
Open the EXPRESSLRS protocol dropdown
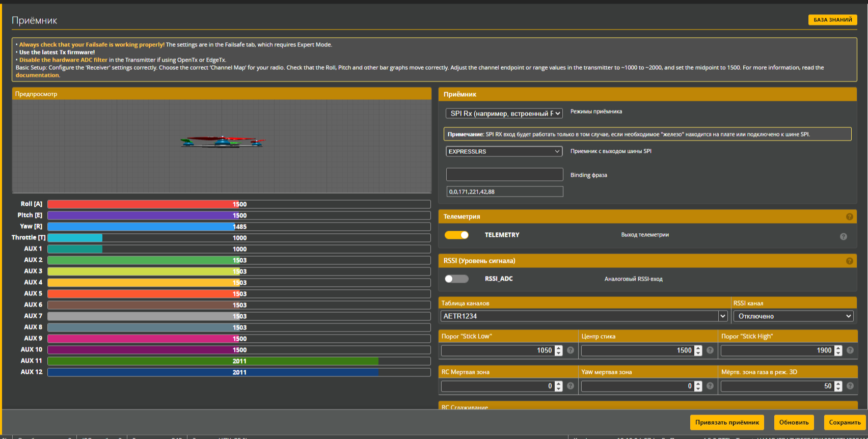point(504,151)
